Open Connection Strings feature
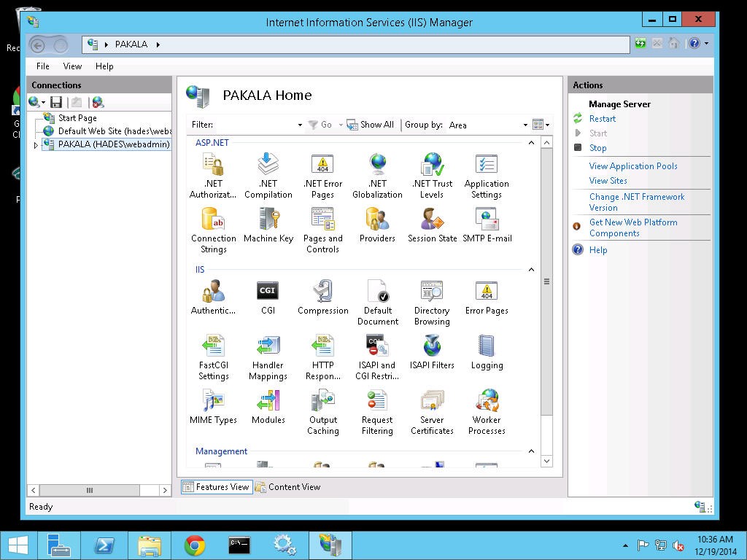Viewport: 747px width, 560px height. tap(213, 230)
